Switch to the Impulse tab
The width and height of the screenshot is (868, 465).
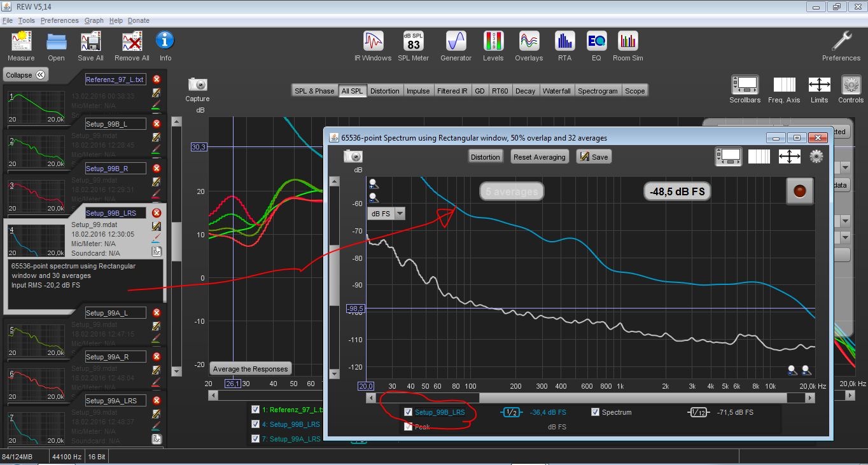pos(418,91)
